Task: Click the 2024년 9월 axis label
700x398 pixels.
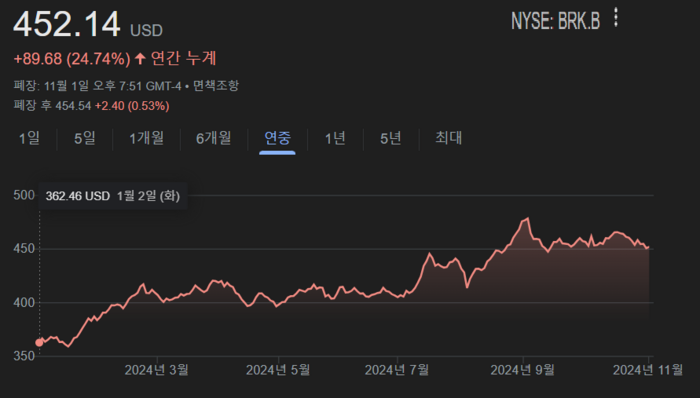Action: [522, 370]
